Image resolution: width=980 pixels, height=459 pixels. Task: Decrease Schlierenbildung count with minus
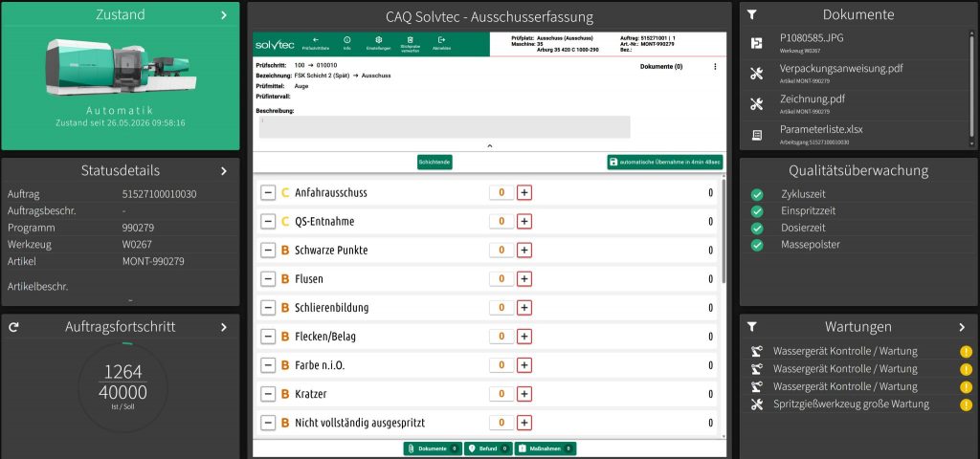tap(268, 308)
